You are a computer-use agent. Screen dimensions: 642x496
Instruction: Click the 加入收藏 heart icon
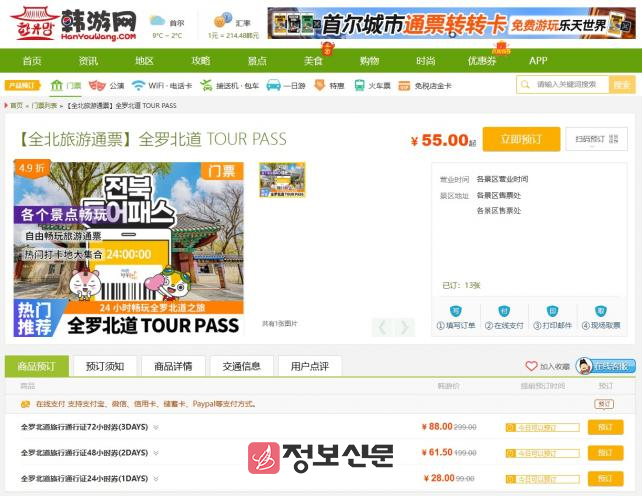[532, 367]
